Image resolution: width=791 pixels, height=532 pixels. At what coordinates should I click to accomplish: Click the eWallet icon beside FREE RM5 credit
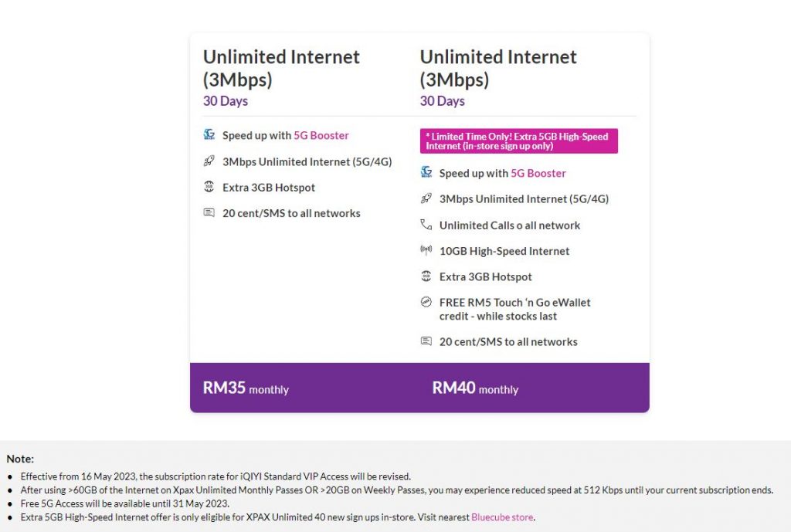point(426,302)
